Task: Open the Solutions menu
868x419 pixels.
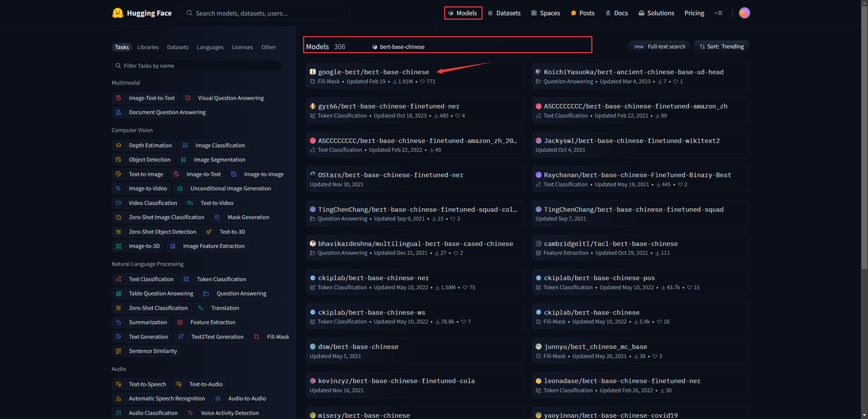Action: pos(656,13)
